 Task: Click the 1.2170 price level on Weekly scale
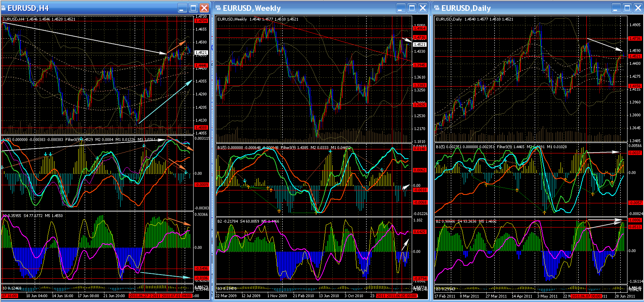(419, 129)
